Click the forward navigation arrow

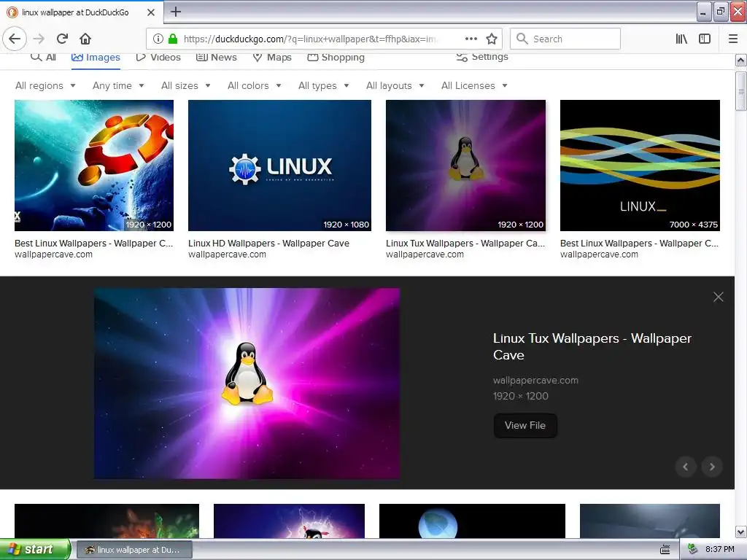39,39
